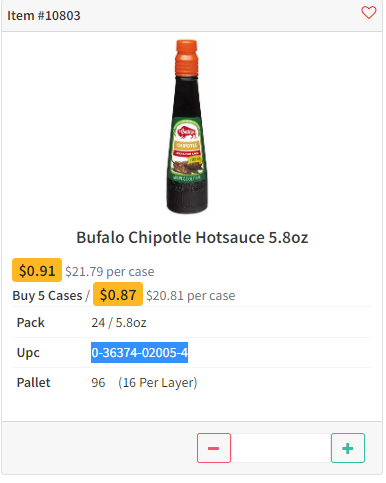Click the Pack value 24 / 5.8oz
The height and width of the screenshot is (483, 386).
(119, 323)
